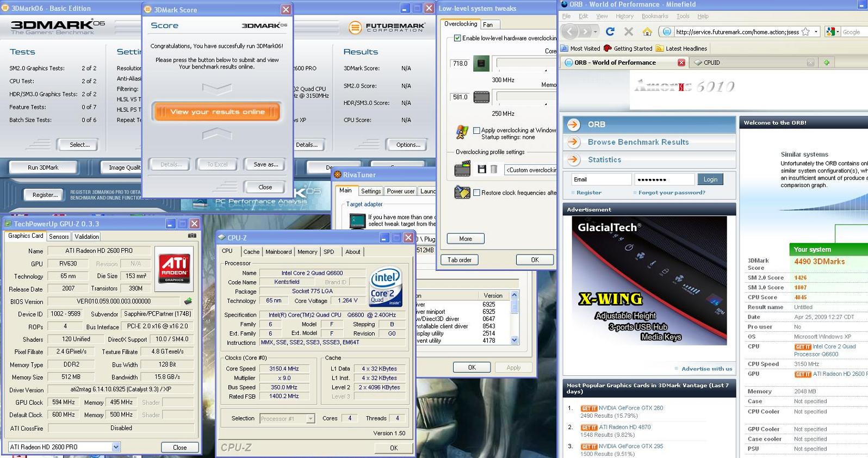Image resolution: width=868 pixels, height=458 pixels.
Task: Click the restore clocks broom icon
Action: click(x=462, y=192)
